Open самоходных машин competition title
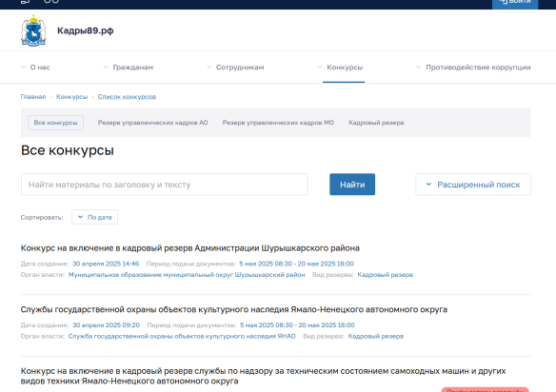 263,376
